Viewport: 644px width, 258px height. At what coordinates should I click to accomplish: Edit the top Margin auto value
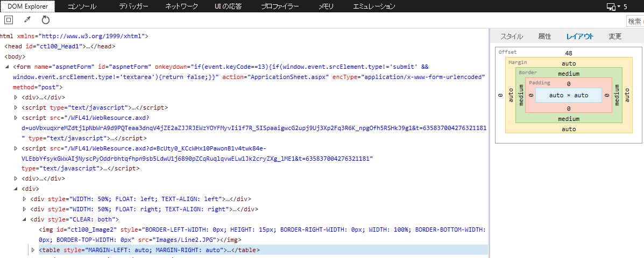[569, 63]
